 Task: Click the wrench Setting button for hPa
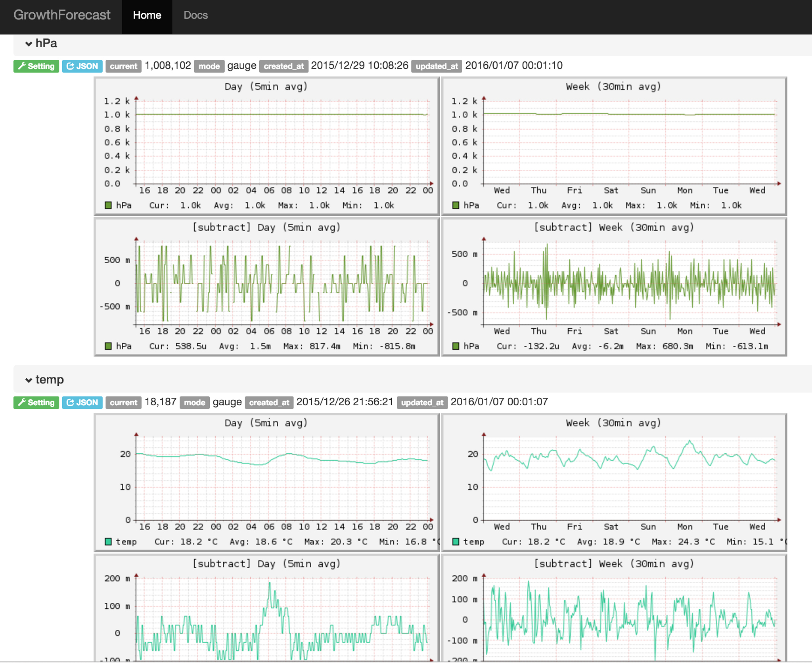[36, 66]
